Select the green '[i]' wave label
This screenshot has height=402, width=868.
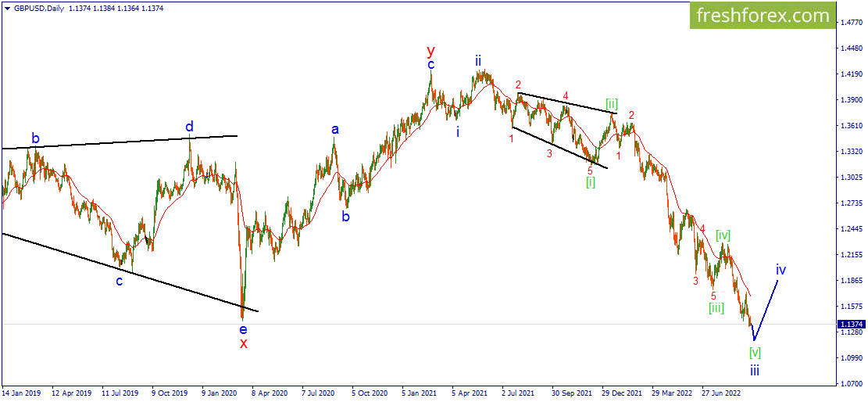point(591,182)
